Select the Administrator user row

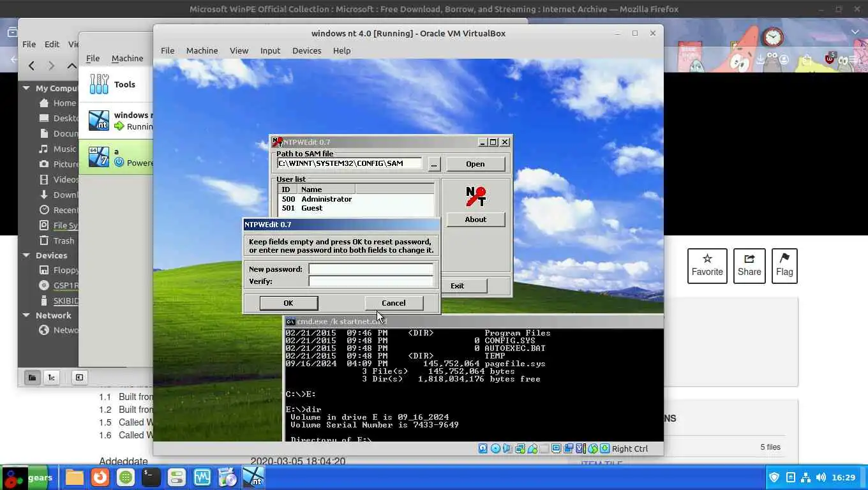click(x=356, y=199)
